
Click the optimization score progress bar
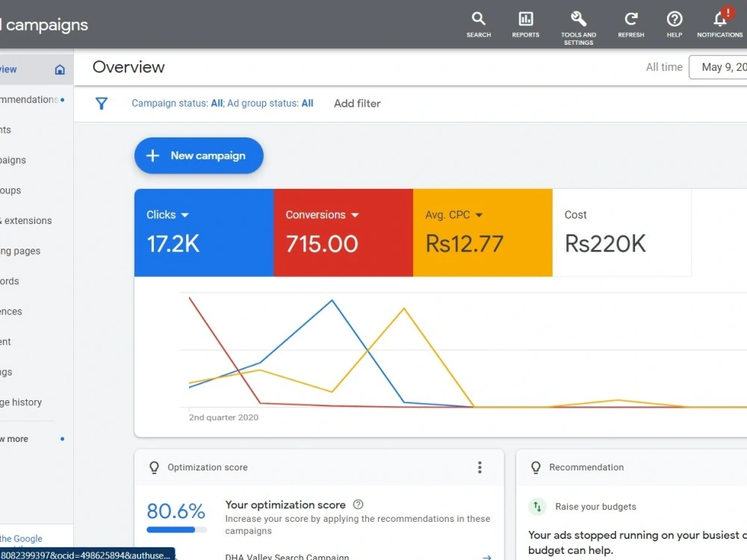177,529
